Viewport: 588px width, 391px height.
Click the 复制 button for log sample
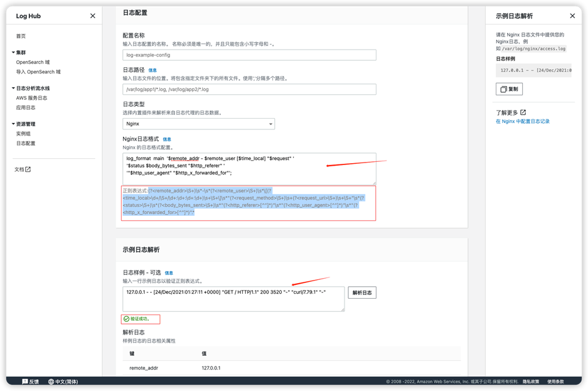tap(509, 89)
